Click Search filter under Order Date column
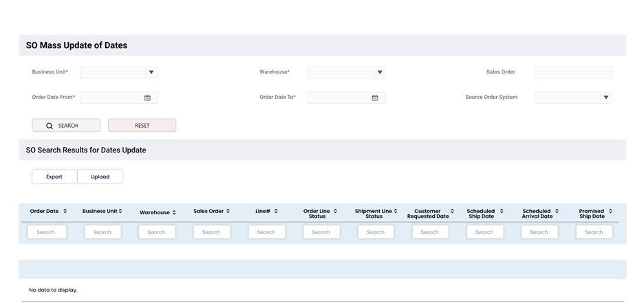Viewport: 644px width, 305px height. click(x=47, y=232)
